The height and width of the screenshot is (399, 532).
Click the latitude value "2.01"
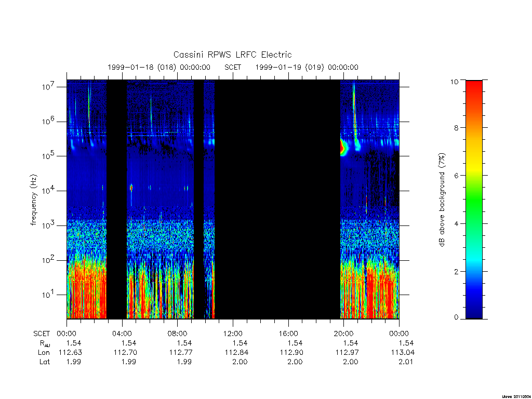406,362
